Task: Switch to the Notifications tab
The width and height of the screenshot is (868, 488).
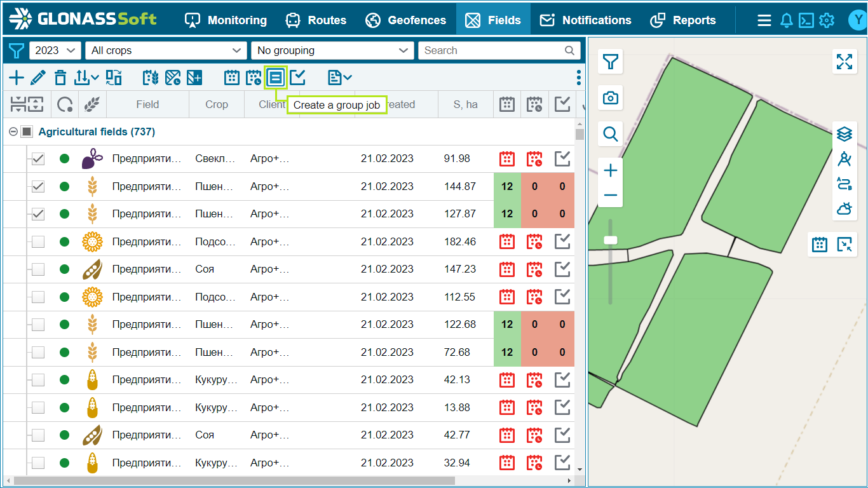Action: point(585,20)
